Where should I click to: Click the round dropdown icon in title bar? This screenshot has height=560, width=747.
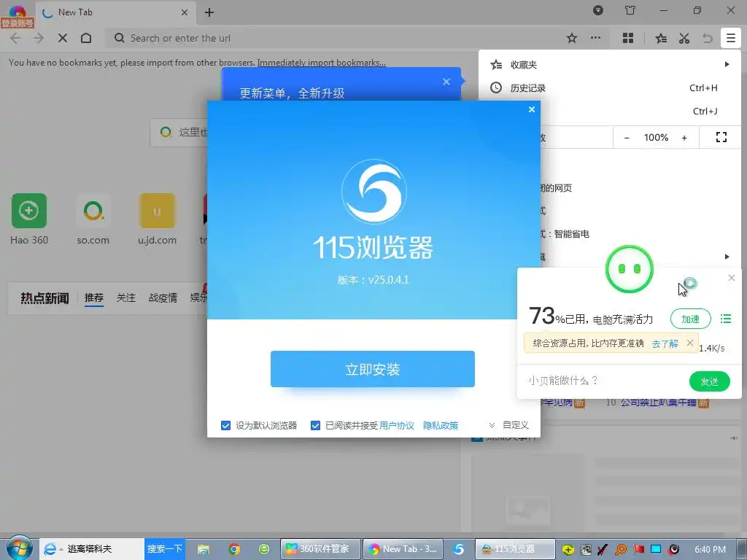[598, 10]
